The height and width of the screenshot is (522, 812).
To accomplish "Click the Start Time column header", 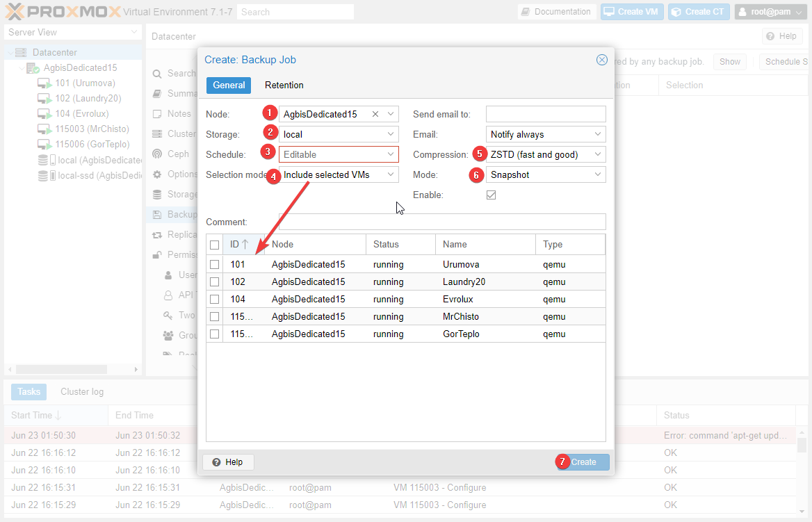I will coord(56,416).
